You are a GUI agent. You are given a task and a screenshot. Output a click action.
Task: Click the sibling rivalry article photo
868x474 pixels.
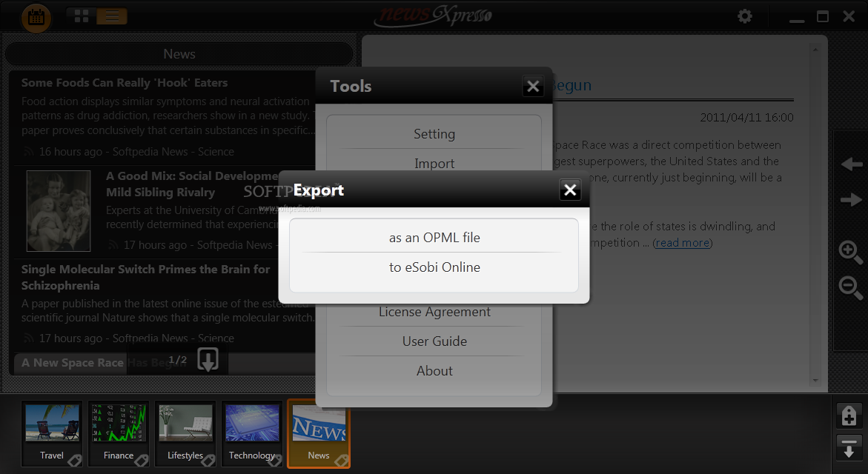click(x=58, y=211)
